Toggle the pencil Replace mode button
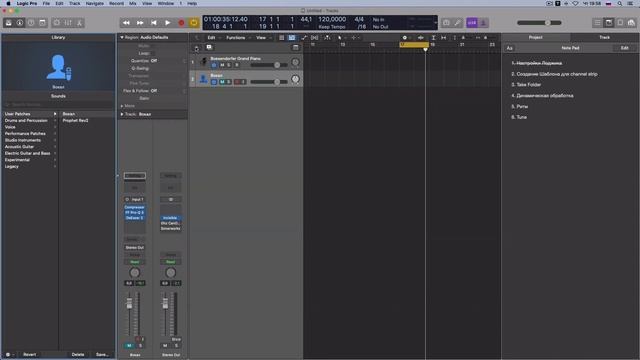 click(x=458, y=23)
